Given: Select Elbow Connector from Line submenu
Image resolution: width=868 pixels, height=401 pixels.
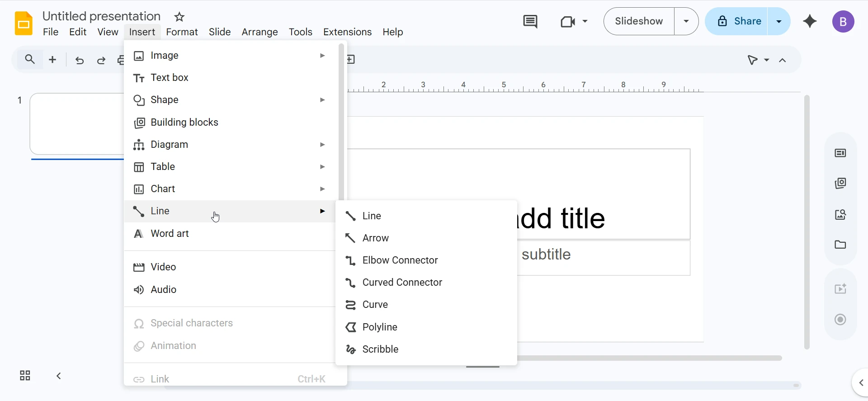Looking at the screenshot, I should [400, 260].
